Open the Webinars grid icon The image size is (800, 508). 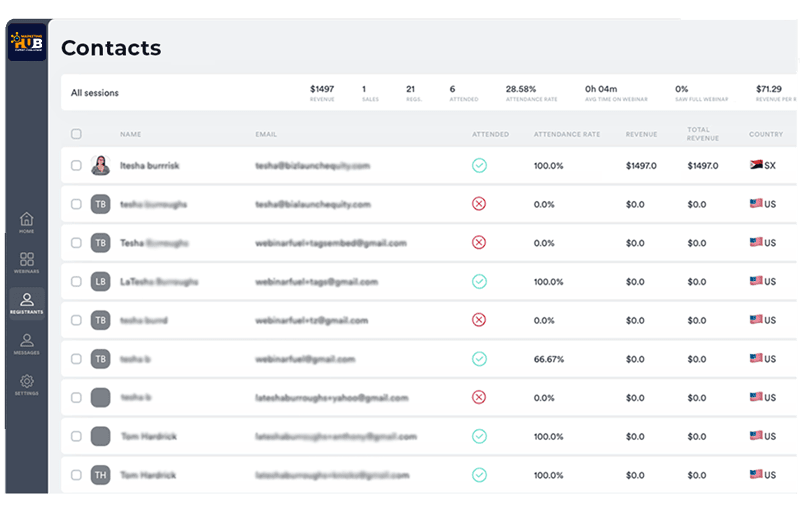click(x=27, y=262)
